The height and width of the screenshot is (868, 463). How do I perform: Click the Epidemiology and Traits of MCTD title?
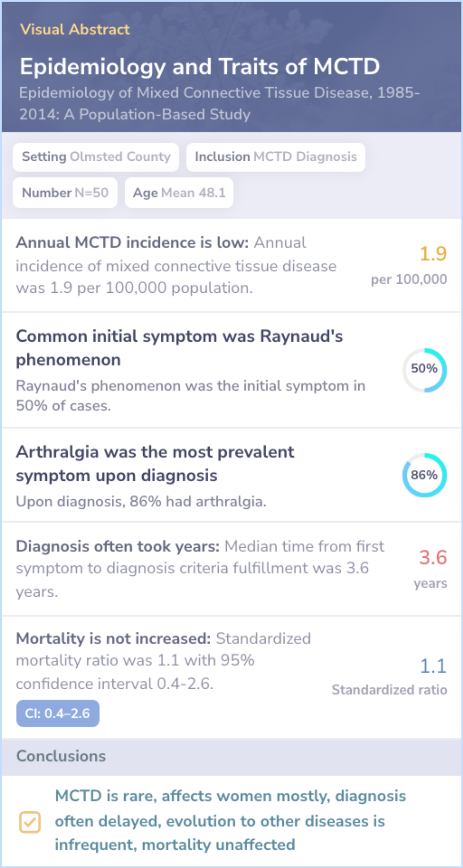[200, 66]
